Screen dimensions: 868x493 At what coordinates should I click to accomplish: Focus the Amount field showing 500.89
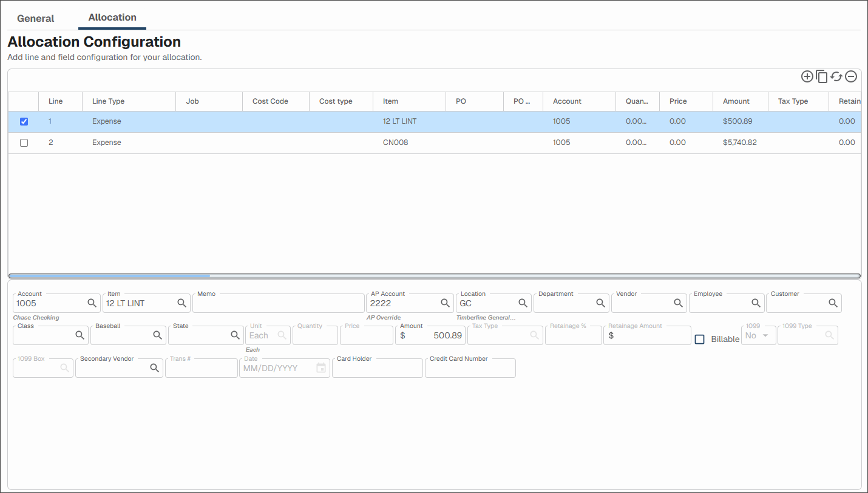coord(430,335)
